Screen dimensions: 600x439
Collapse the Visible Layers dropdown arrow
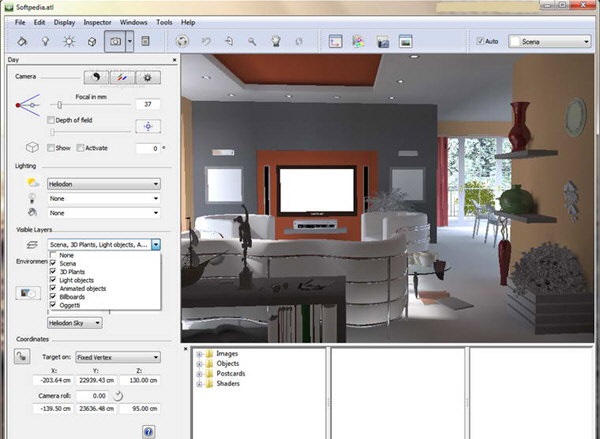(x=156, y=245)
